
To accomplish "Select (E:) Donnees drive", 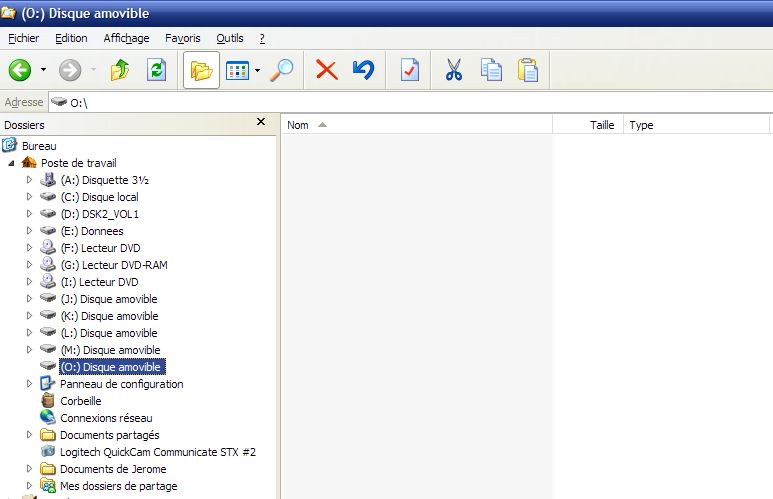I will pos(92,231).
